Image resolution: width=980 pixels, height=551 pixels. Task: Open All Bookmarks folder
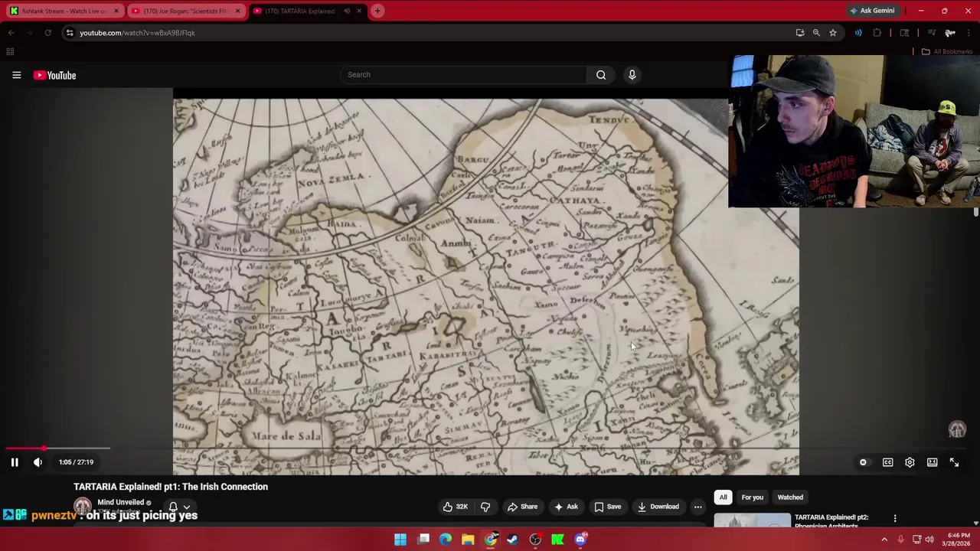[x=947, y=51]
